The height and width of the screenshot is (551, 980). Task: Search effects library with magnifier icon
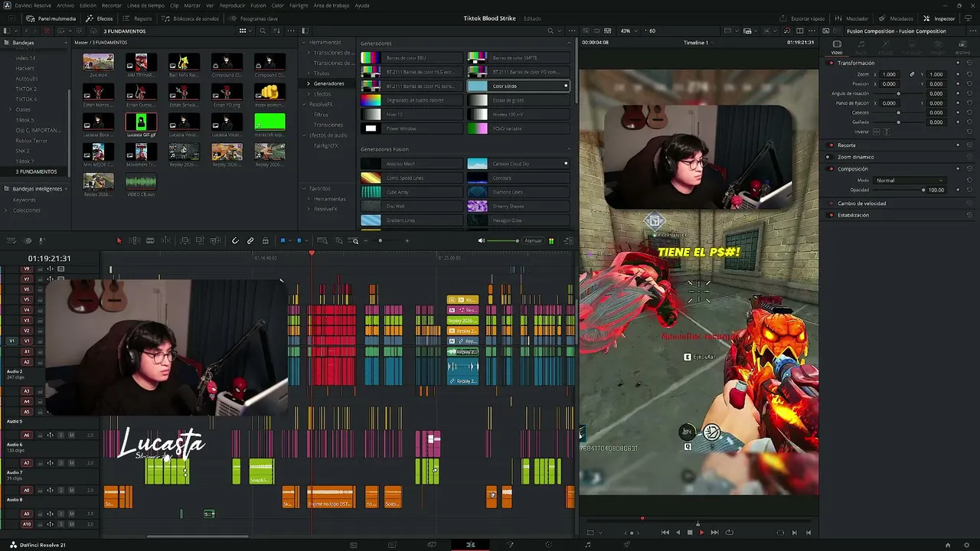[550, 31]
